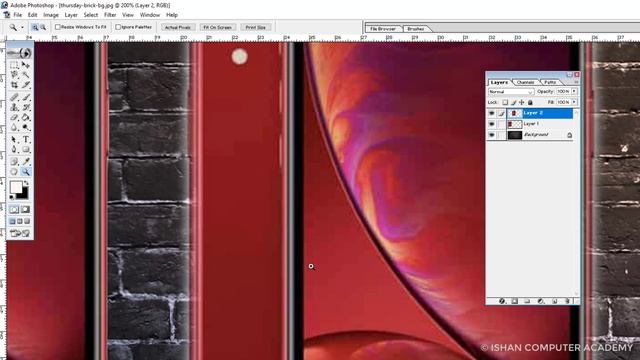This screenshot has width=640, height=360.
Task: Create a new layer set
Action: [527, 301]
